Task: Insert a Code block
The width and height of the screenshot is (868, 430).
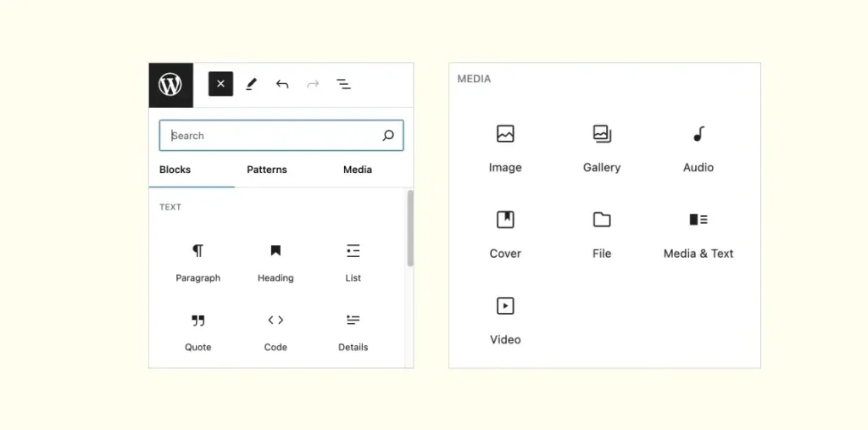Action: click(275, 332)
